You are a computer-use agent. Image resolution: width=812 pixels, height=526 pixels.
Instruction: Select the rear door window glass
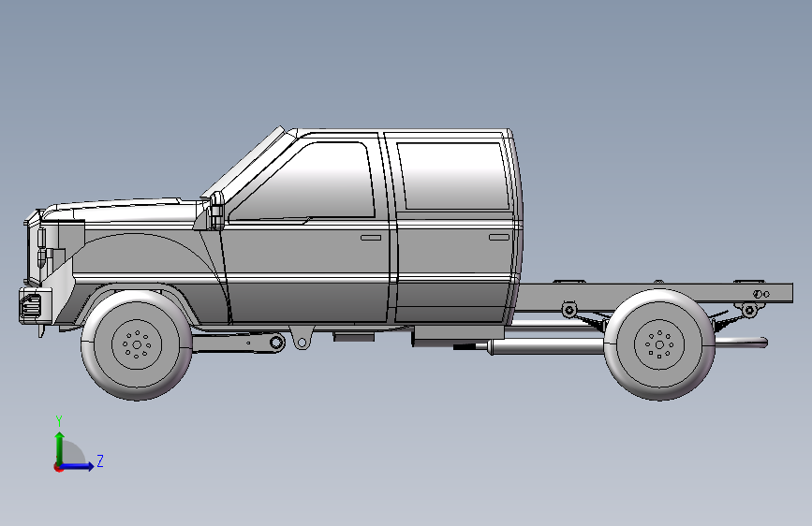click(x=453, y=176)
